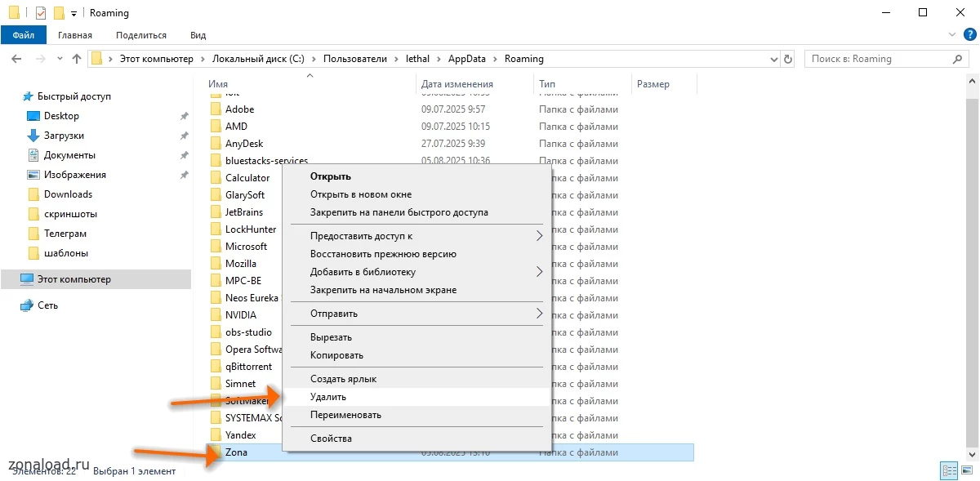980x481 pixels.
Task: Select the Yandex folder
Action: coord(240,435)
